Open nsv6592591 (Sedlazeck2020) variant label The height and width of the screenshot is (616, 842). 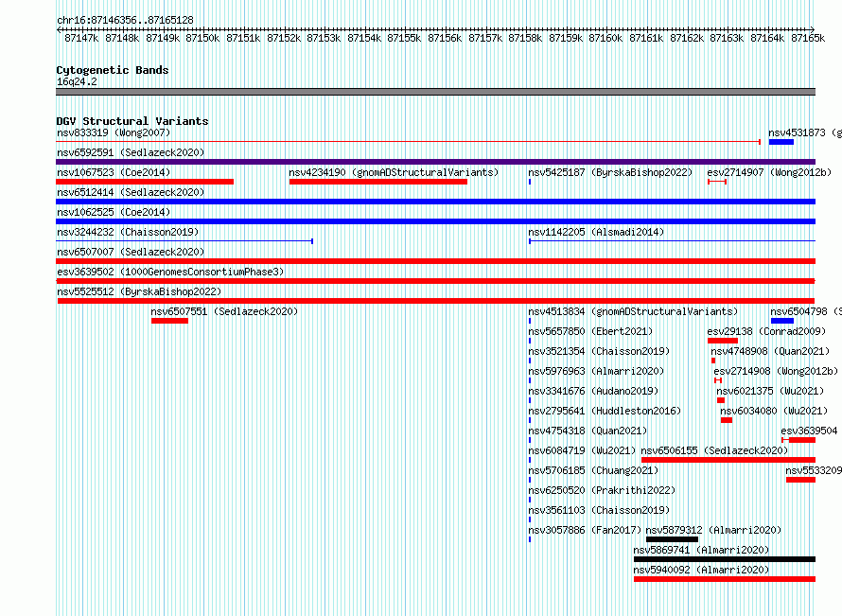pyautogui.click(x=131, y=152)
